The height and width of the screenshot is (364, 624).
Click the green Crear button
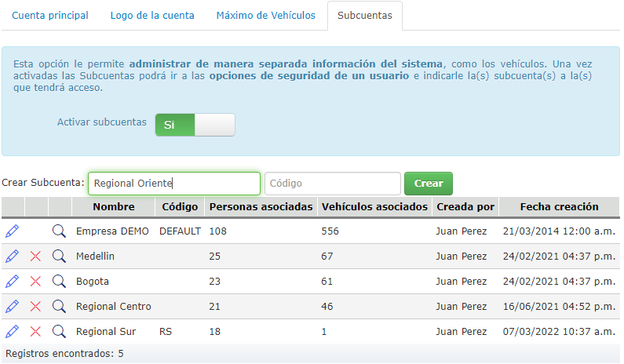click(x=429, y=184)
